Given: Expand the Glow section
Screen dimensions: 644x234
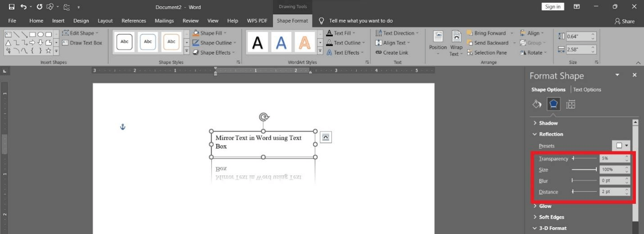Looking at the screenshot, I should 542,206.
